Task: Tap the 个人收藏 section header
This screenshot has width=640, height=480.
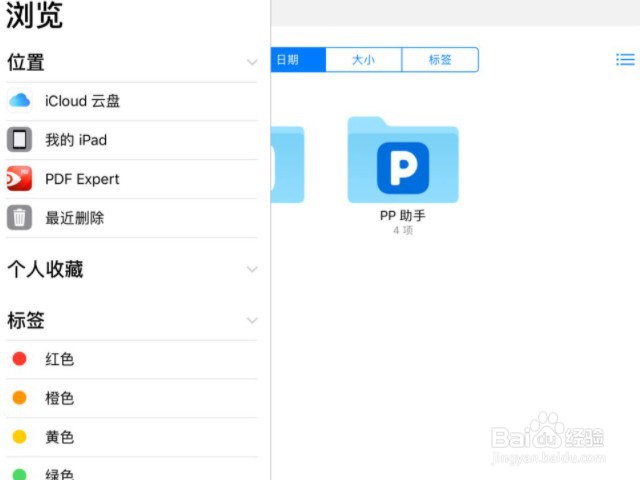Action: tap(45, 269)
